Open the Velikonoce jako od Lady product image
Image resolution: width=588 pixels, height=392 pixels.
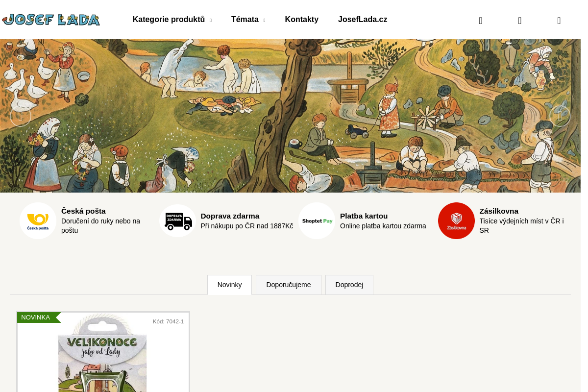103,353
